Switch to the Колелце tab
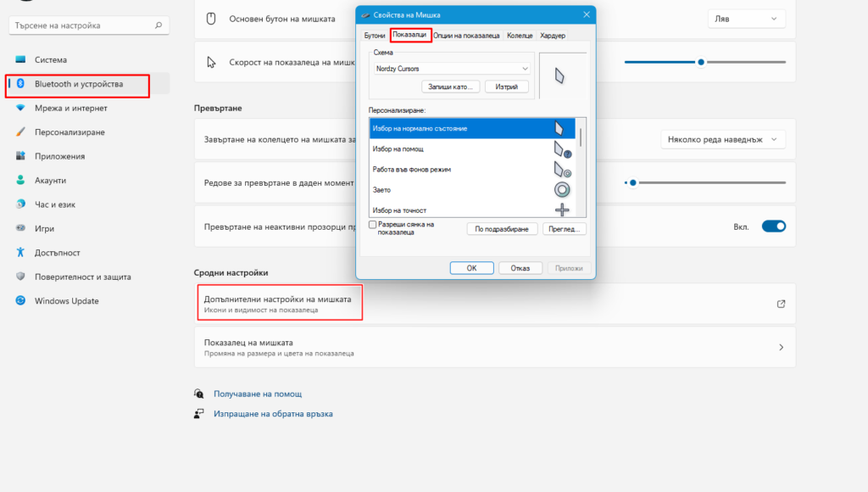Screen dimensions: 868x492 coord(520,36)
